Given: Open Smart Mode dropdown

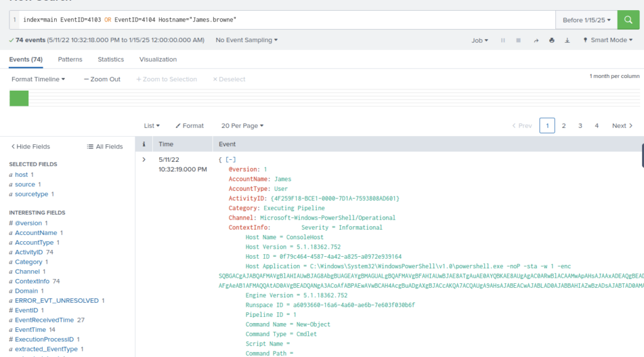Looking at the screenshot, I should coord(608,40).
